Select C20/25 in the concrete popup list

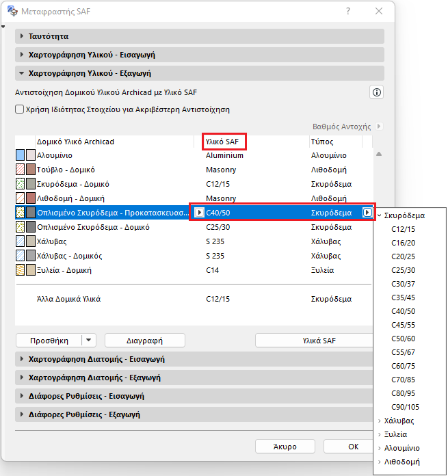(x=403, y=256)
